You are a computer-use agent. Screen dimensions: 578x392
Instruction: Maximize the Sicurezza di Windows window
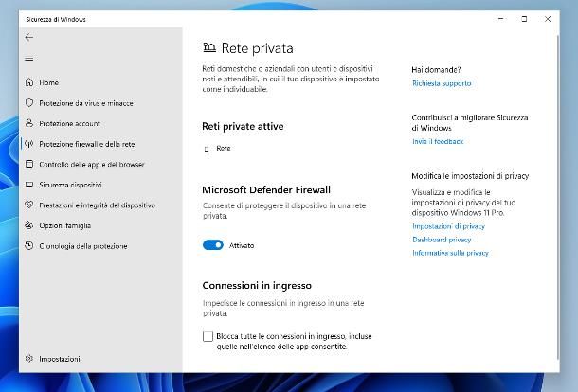point(524,19)
